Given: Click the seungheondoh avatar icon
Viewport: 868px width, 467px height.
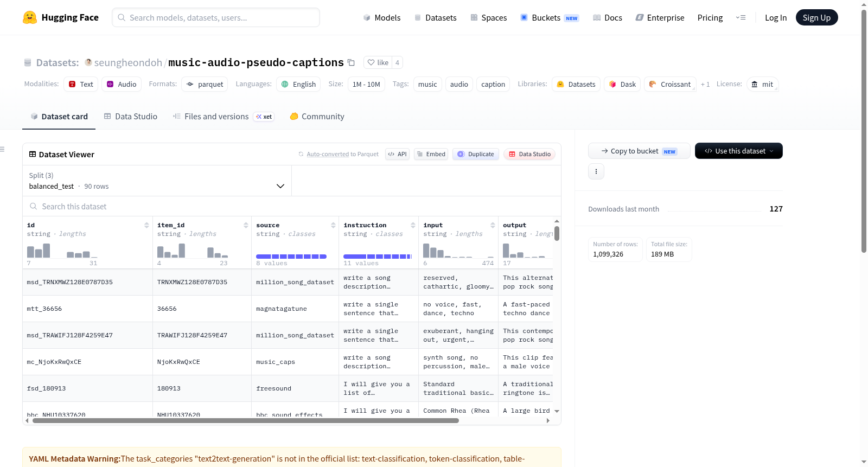Looking at the screenshot, I should [x=88, y=62].
